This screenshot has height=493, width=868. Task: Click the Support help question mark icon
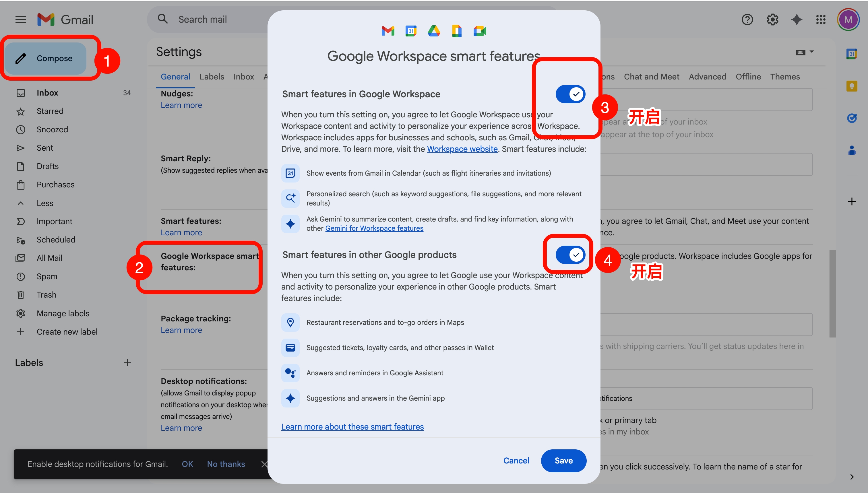[747, 20]
